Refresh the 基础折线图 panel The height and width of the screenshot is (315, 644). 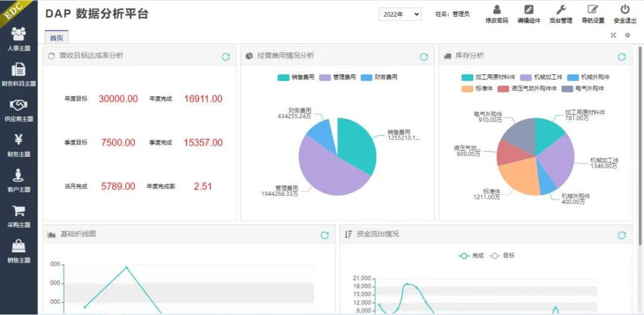(x=325, y=235)
